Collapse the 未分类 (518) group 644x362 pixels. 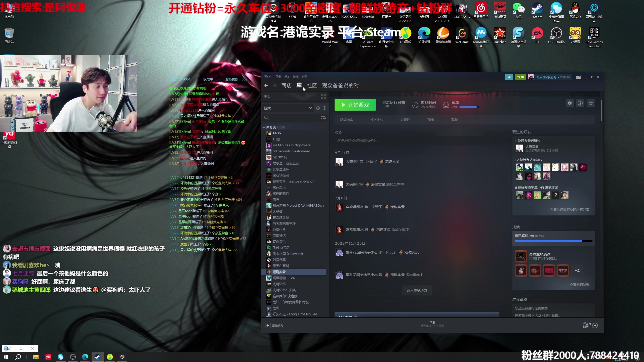[x=264, y=127]
